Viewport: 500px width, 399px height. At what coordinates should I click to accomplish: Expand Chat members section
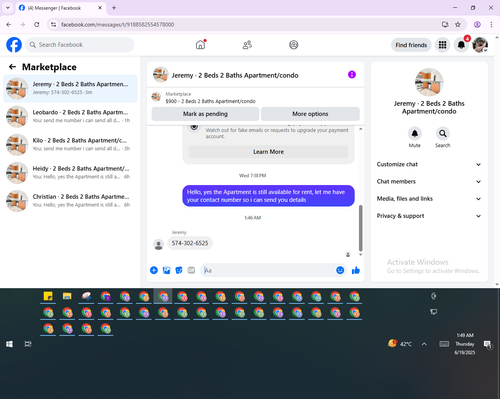[x=429, y=182]
